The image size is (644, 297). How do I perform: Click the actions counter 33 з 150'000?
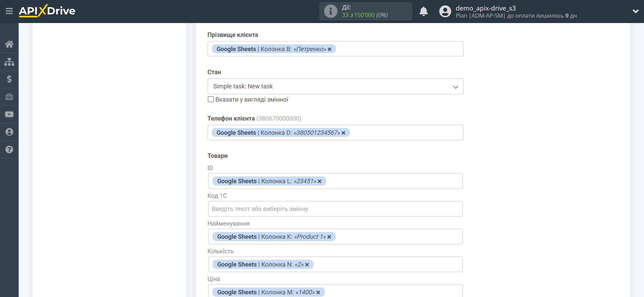click(x=365, y=15)
